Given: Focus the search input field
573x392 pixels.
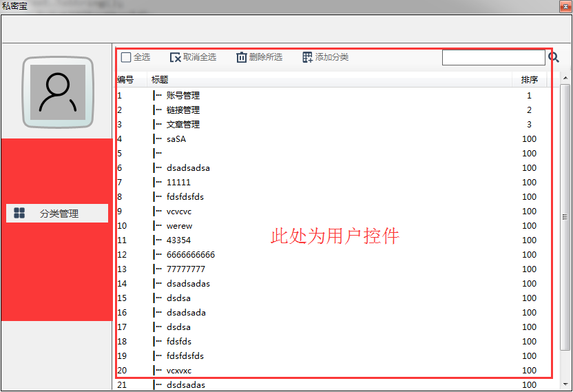Looking at the screenshot, I should pyautogui.click(x=494, y=58).
